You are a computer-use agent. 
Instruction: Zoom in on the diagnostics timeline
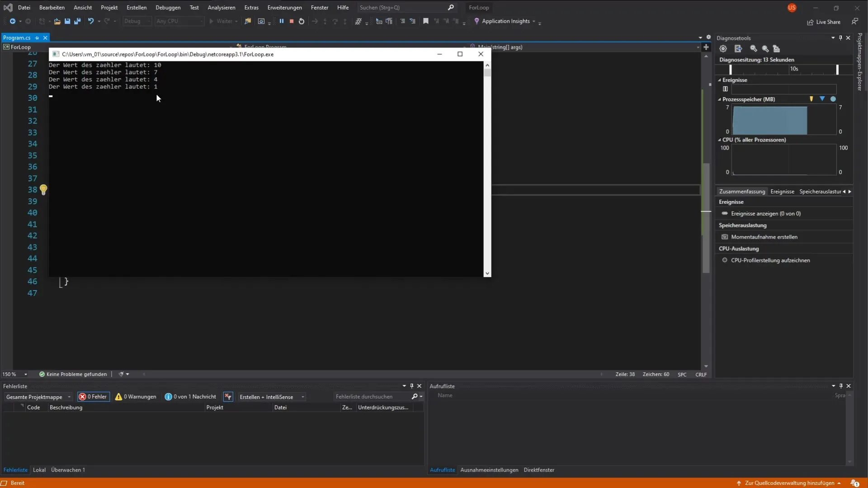pos(754,49)
